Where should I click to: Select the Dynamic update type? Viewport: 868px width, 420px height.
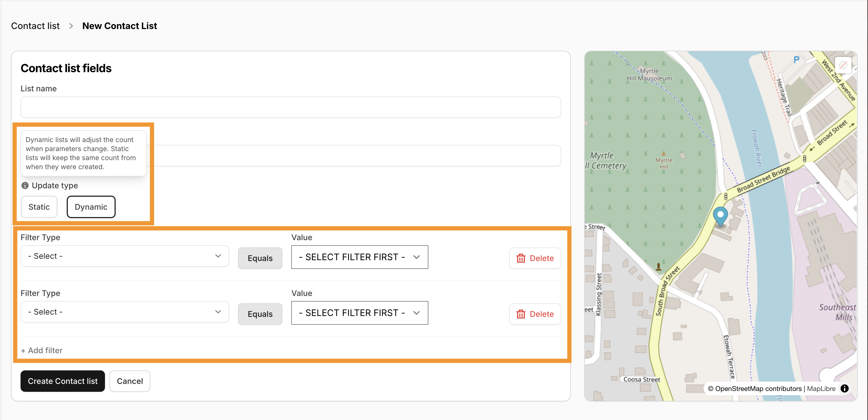[91, 207]
